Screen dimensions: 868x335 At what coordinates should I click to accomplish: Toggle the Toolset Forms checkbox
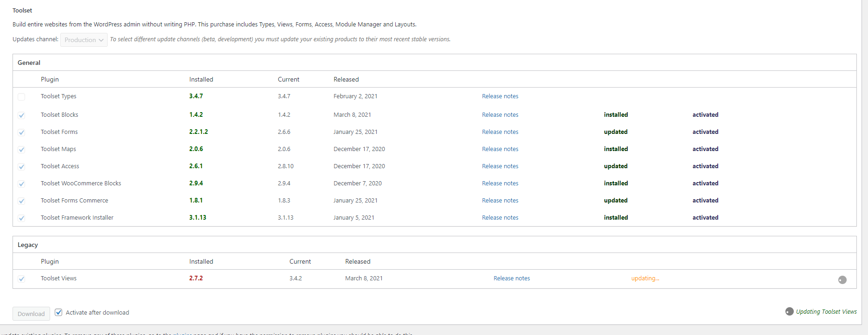21,133
